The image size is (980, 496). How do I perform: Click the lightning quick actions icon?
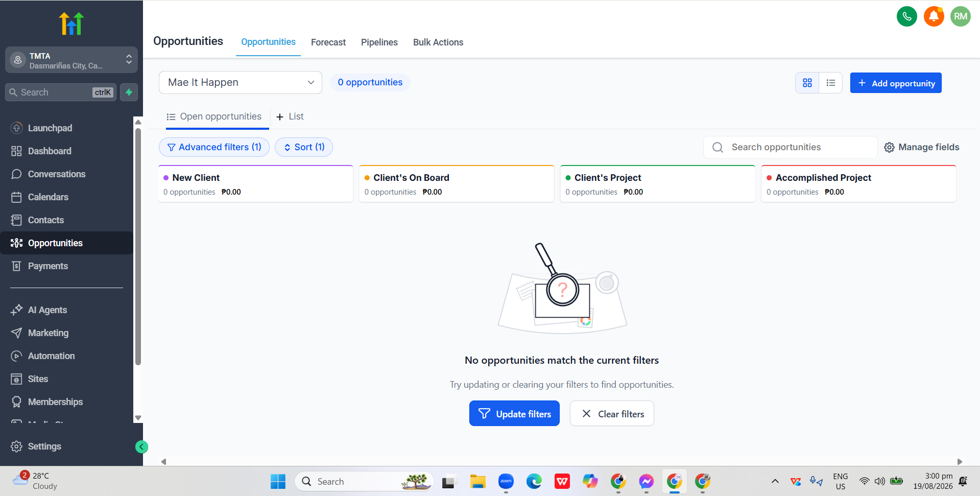tap(129, 92)
